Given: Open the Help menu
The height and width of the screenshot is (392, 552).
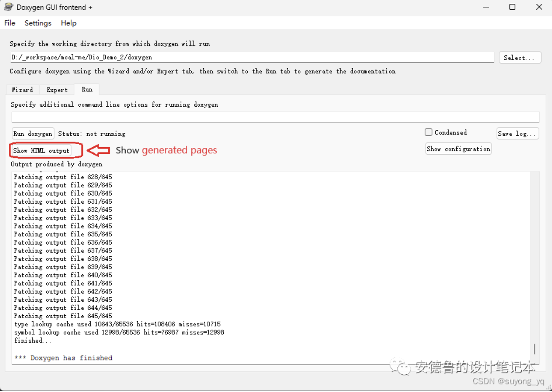Looking at the screenshot, I should pyautogui.click(x=69, y=23).
